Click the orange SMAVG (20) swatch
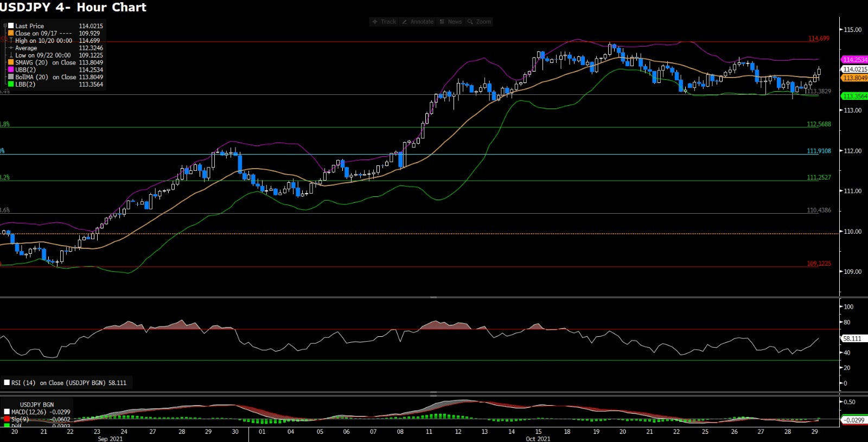This screenshot has height=442, width=868. coord(11,62)
